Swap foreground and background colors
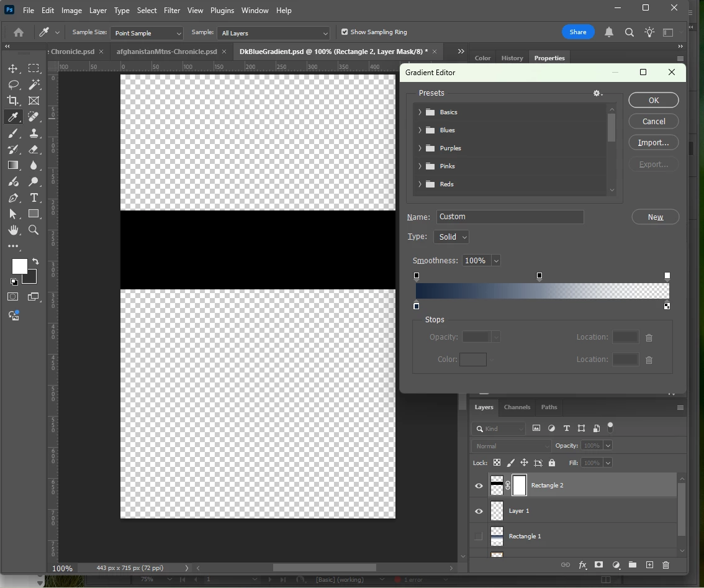The width and height of the screenshot is (704, 588). coord(35,261)
